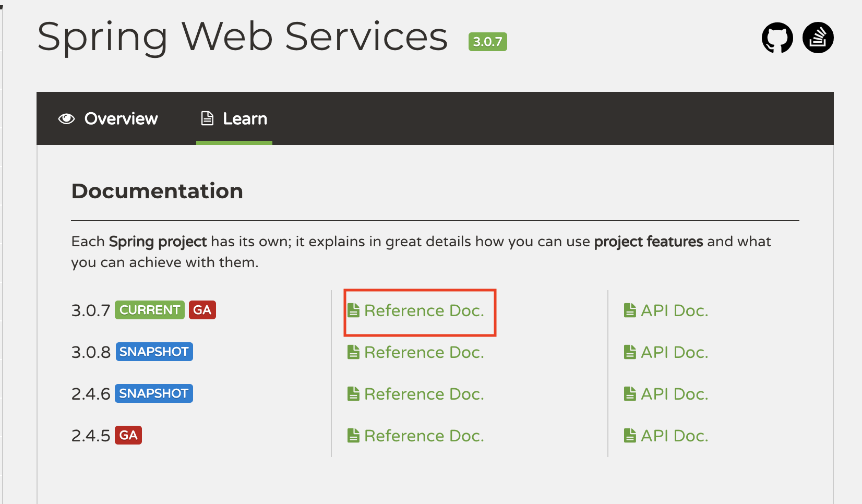Viewport: 862px width, 504px height.
Task: Click the version number 2.4.6 text
Action: point(91,394)
